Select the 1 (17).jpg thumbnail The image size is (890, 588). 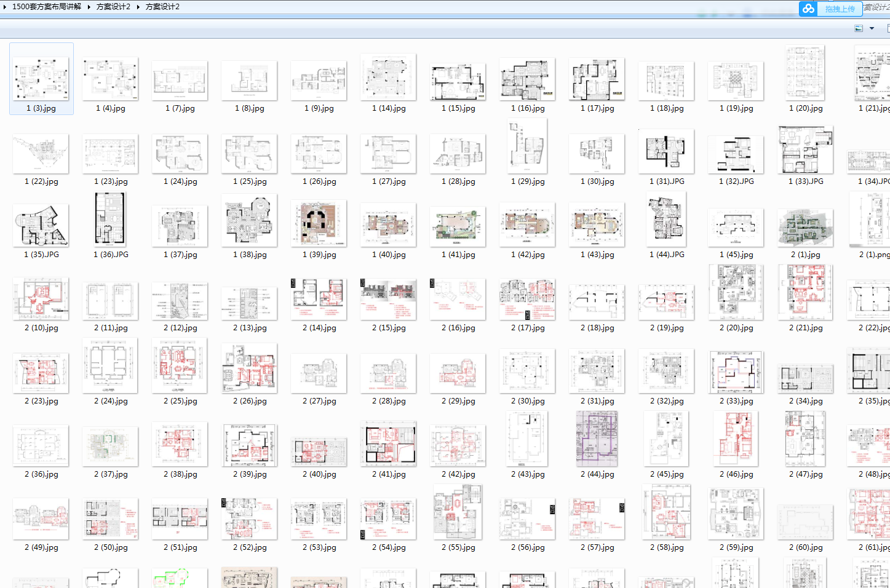pos(597,79)
